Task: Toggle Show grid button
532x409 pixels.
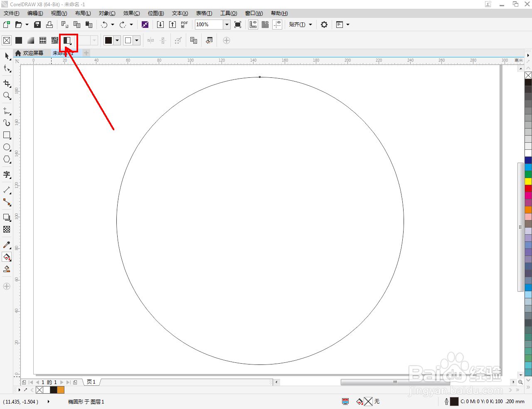Action: (265, 25)
